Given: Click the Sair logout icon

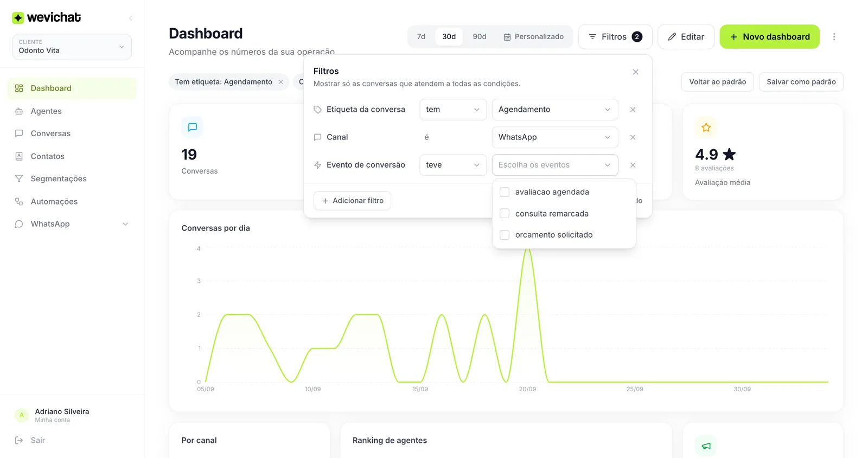Looking at the screenshot, I should click(19, 440).
